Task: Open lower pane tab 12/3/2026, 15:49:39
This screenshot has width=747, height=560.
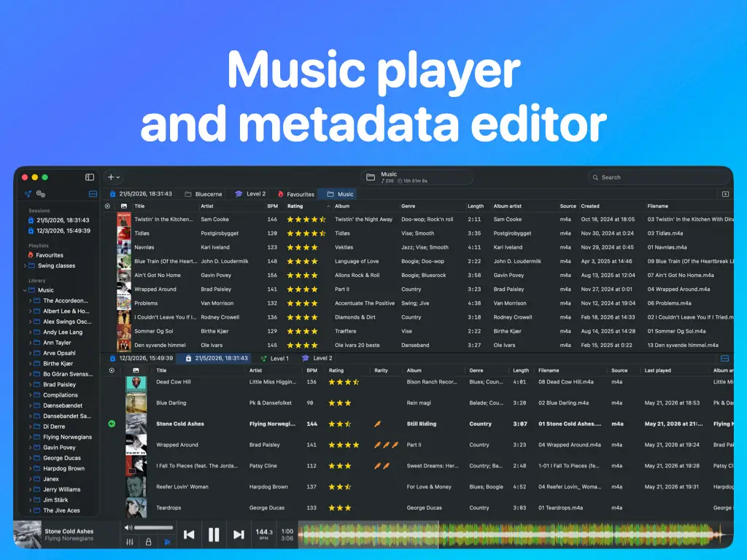Action: click(141, 358)
